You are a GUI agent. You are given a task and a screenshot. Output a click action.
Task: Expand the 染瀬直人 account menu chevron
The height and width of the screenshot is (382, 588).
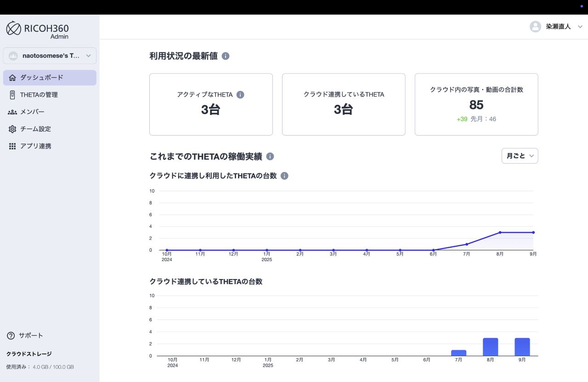click(580, 27)
